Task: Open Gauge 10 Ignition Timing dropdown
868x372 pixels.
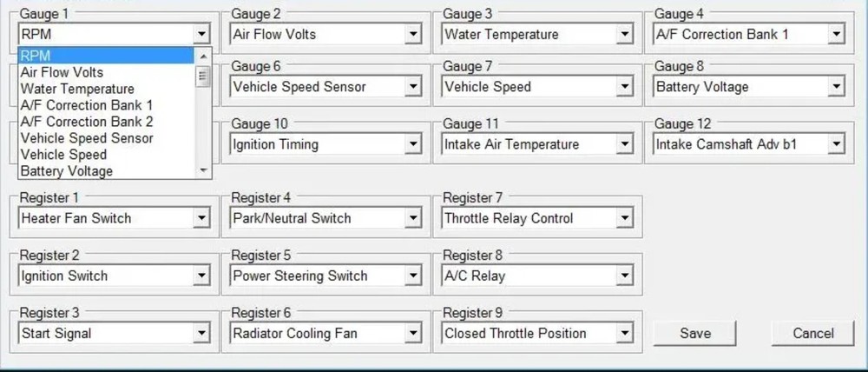Action: [x=413, y=144]
